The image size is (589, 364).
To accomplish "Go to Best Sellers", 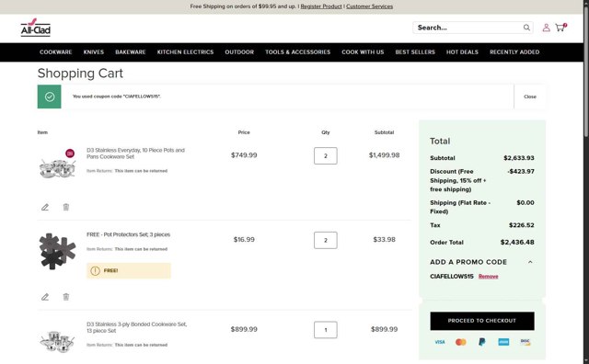I will (415, 52).
